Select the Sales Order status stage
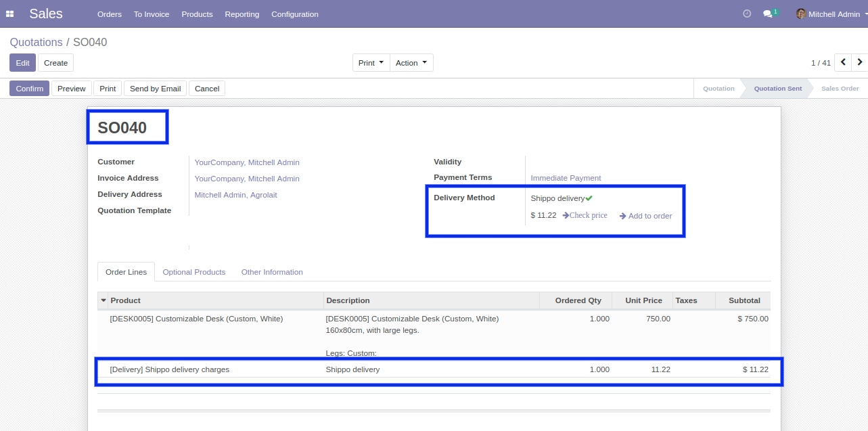Screen dimensions: 868x431 pos(840,89)
